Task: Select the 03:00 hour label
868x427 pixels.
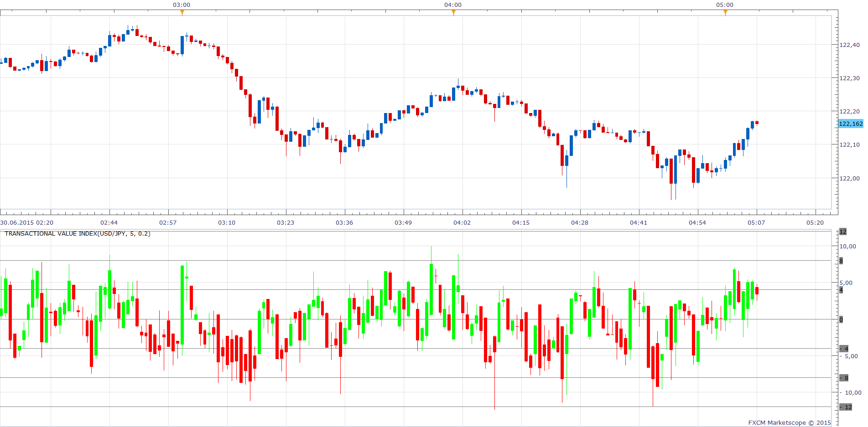Action: [x=182, y=5]
